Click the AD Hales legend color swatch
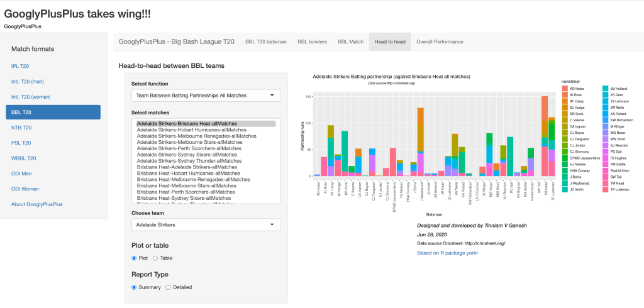The width and height of the screenshot is (644, 308). (x=565, y=89)
